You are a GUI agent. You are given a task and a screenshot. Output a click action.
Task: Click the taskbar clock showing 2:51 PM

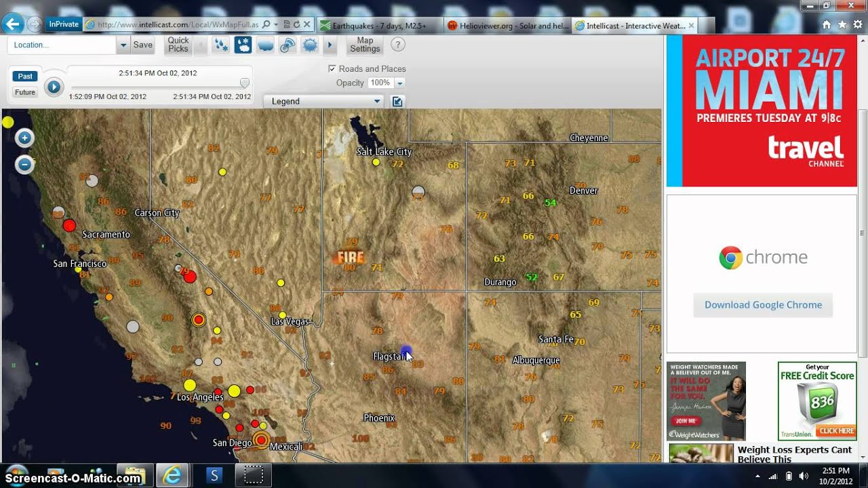coord(835,475)
